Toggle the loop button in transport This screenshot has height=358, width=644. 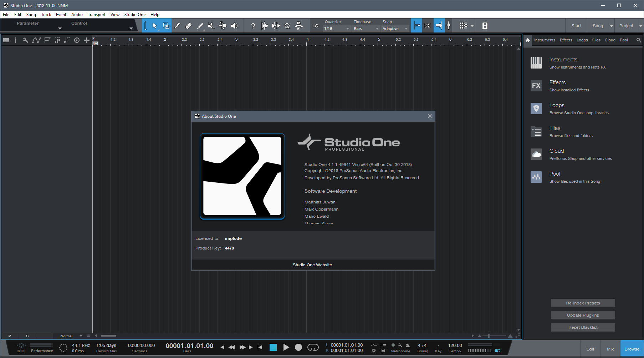click(313, 347)
